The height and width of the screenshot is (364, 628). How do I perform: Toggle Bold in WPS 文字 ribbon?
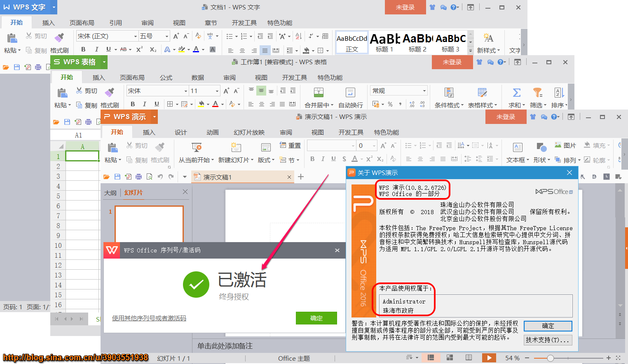pos(83,49)
